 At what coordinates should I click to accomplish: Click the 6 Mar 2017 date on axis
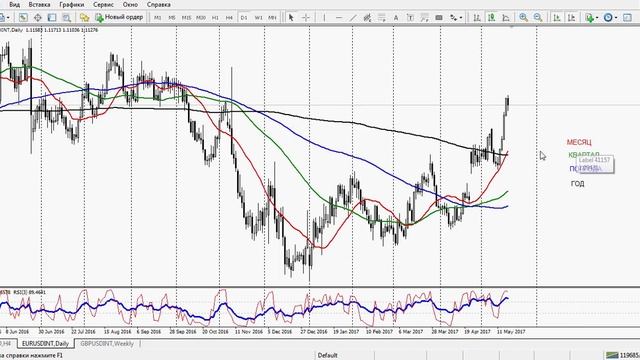[411, 332]
